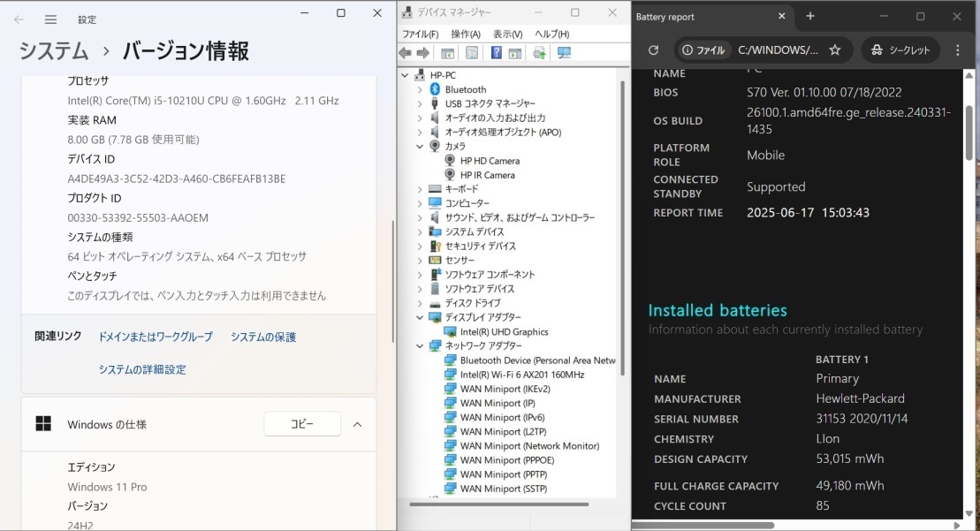Click the ファイル site info chip in address bar
This screenshot has width=980, height=531.
703,50
